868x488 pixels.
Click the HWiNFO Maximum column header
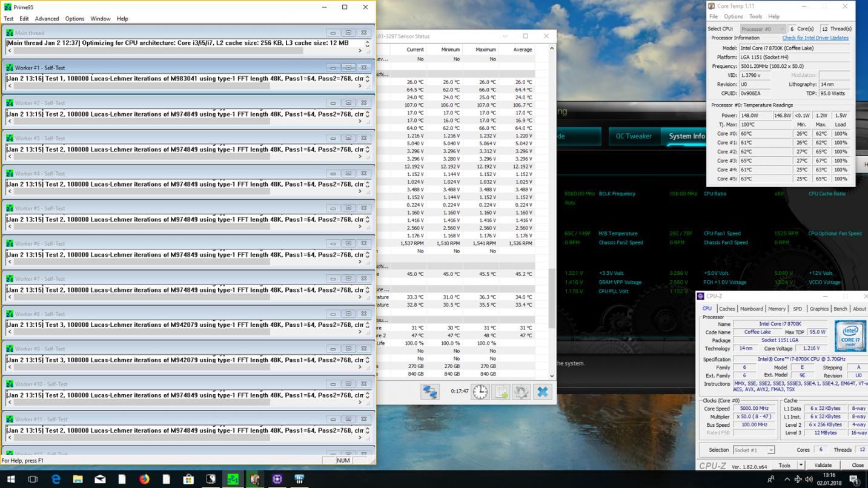(x=486, y=50)
